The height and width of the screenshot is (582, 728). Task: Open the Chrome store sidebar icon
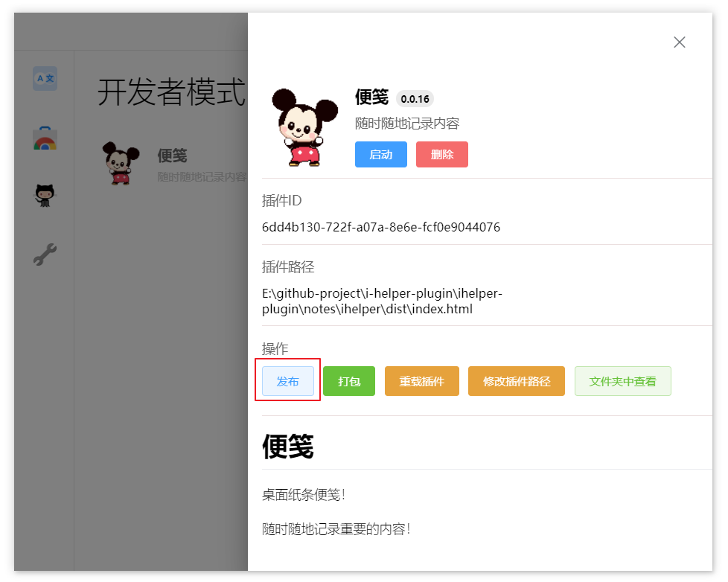point(45,138)
